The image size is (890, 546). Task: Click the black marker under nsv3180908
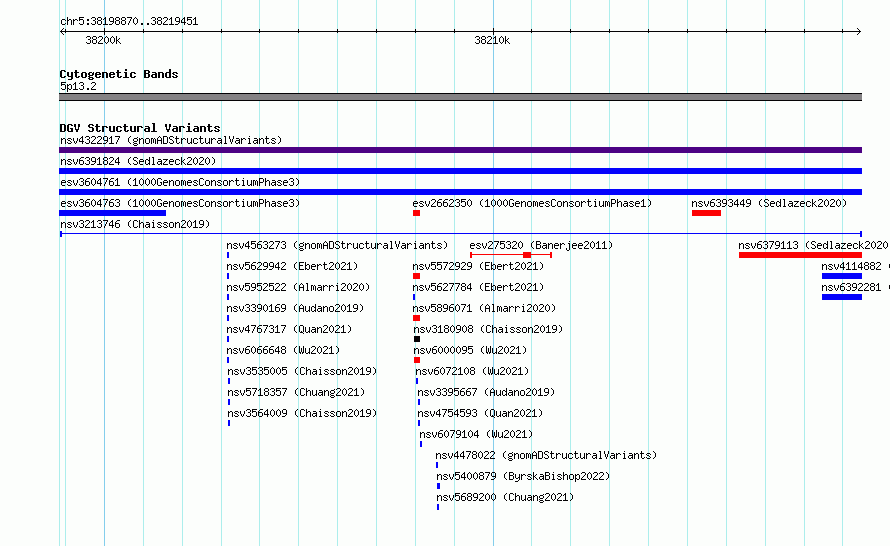pyautogui.click(x=417, y=339)
